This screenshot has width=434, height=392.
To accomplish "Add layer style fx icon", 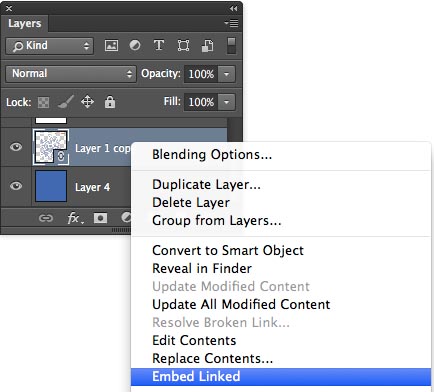I will click(x=75, y=218).
